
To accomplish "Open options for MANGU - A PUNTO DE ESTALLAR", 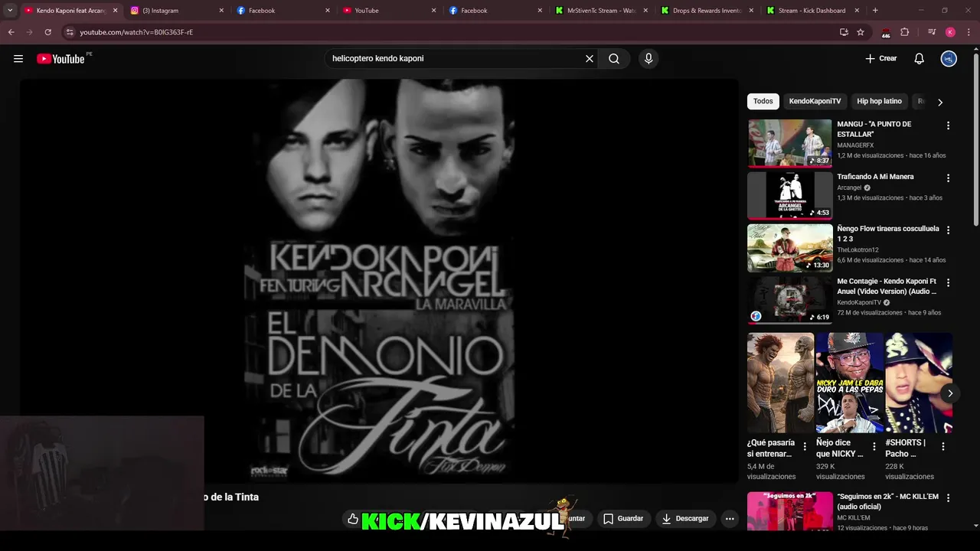I will (948, 126).
